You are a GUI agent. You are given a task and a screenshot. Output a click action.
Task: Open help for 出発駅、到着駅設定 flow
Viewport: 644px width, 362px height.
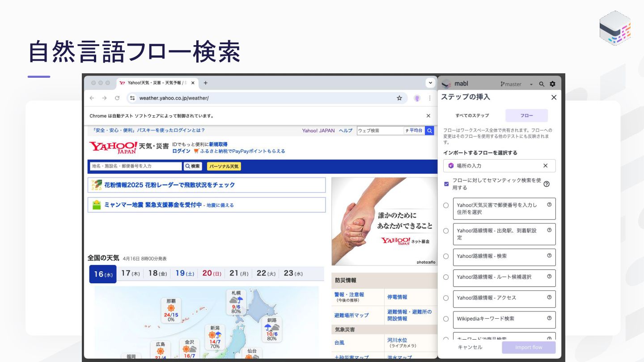click(549, 230)
